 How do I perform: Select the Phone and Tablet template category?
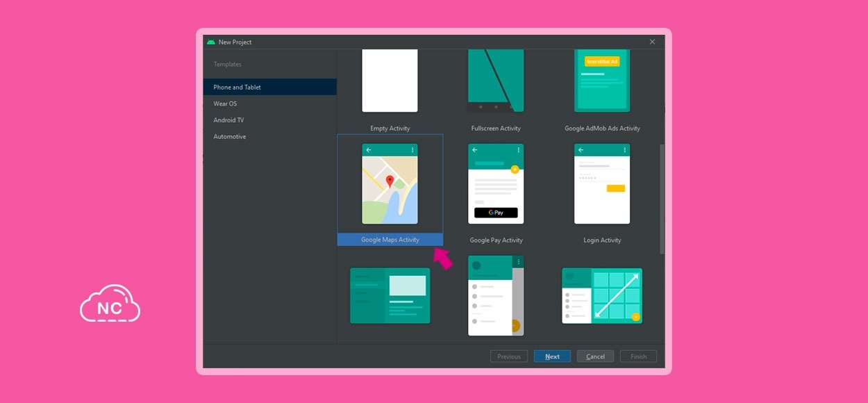click(269, 87)
